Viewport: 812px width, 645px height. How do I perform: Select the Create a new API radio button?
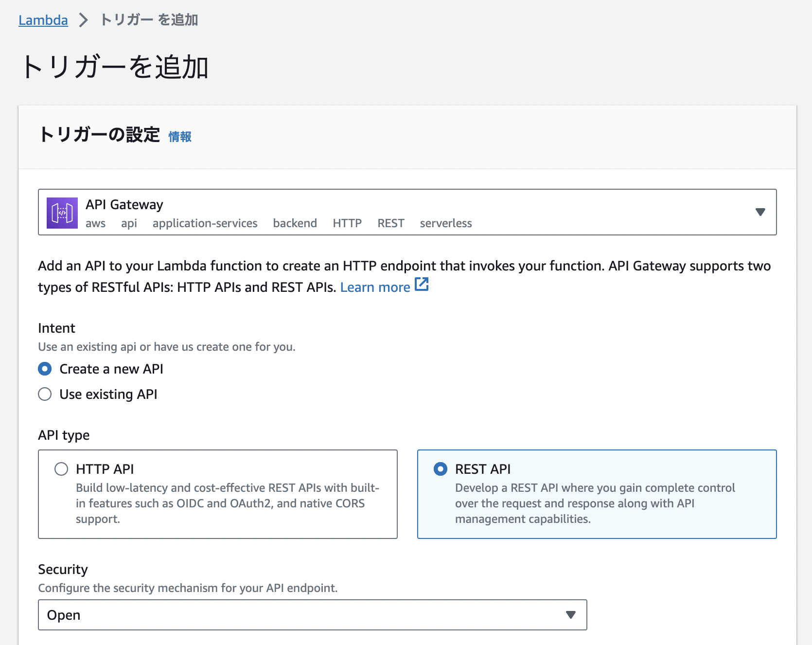(45, 369)
